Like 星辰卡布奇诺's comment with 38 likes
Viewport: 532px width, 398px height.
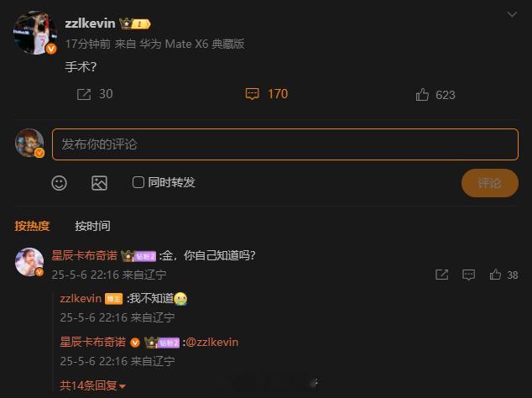[495, 275]
